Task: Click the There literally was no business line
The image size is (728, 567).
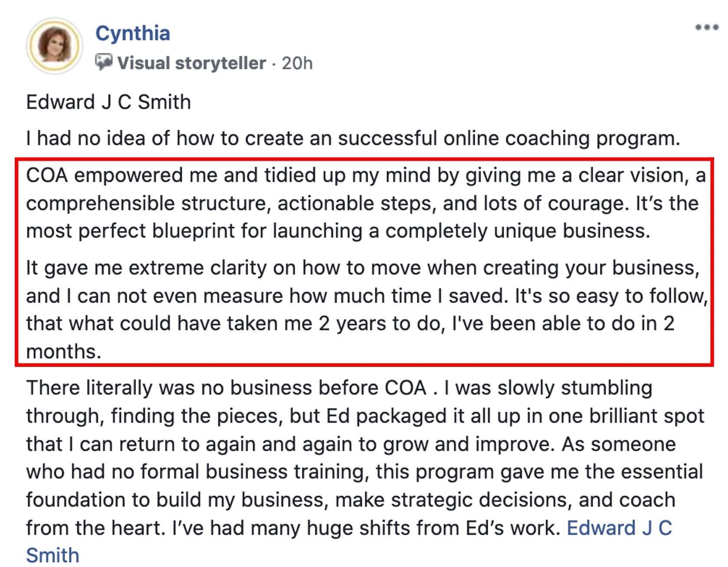Action: coord(339,388)
